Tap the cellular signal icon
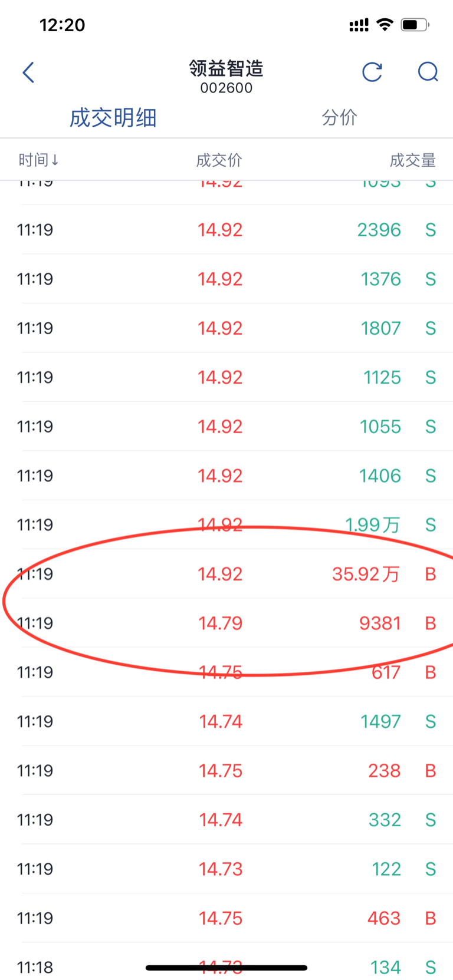 point(359,25)
